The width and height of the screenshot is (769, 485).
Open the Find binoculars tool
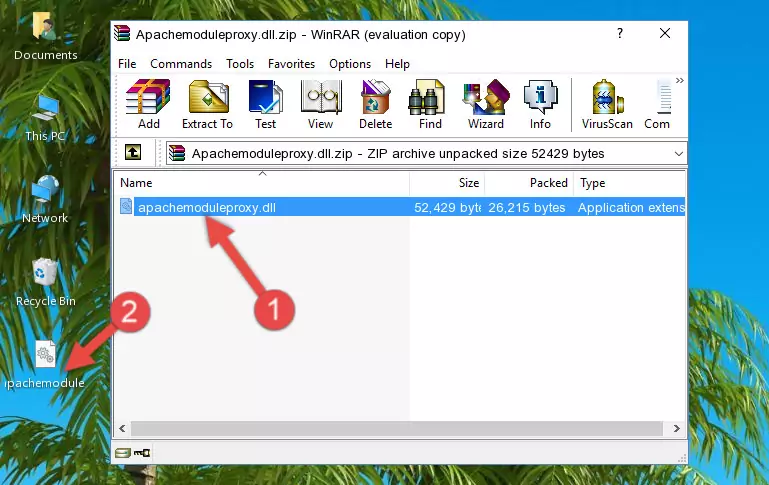click(x=430, y=104)
